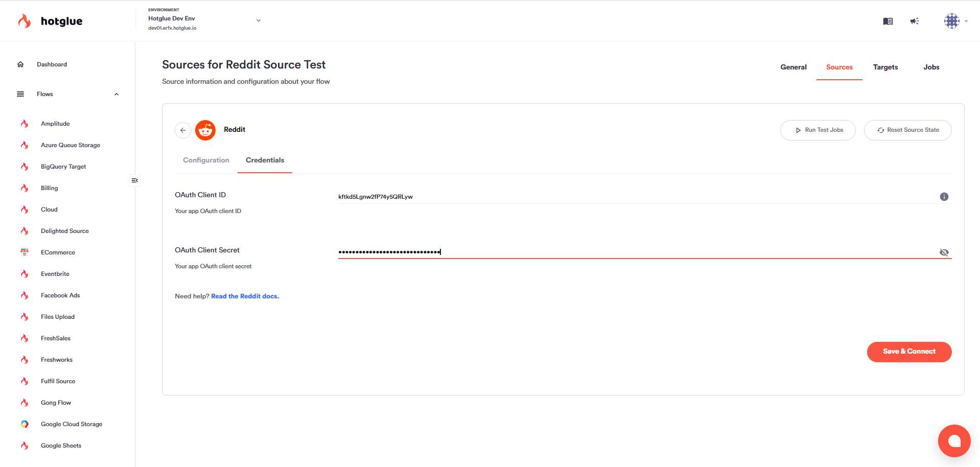Open the Jobs tab

coord(931,67)
